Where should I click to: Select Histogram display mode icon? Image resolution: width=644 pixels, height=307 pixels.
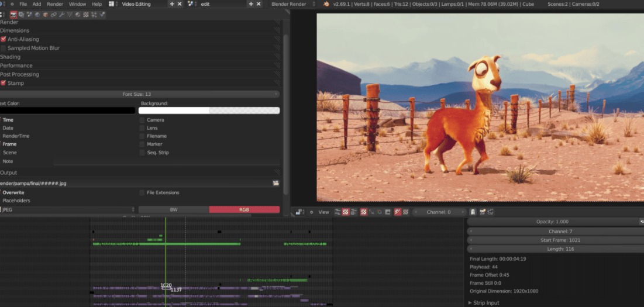[387, 212]
